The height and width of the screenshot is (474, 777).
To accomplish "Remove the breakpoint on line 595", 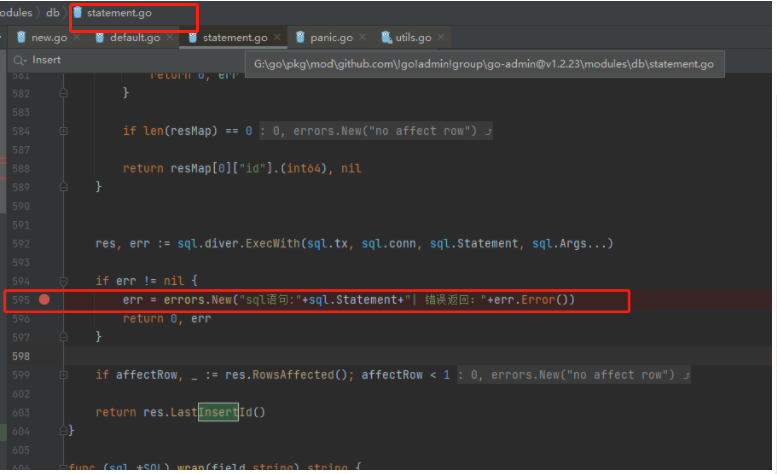I will [44, 300].
